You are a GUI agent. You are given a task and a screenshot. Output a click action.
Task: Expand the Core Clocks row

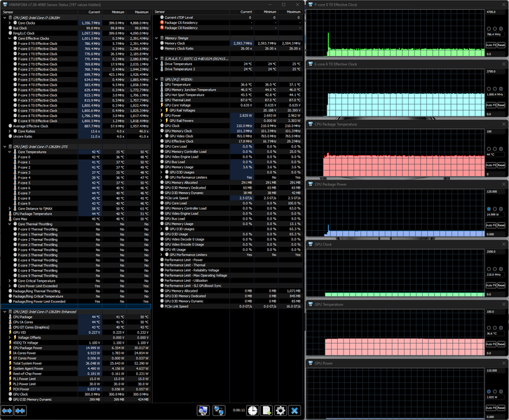coord(10,23)
